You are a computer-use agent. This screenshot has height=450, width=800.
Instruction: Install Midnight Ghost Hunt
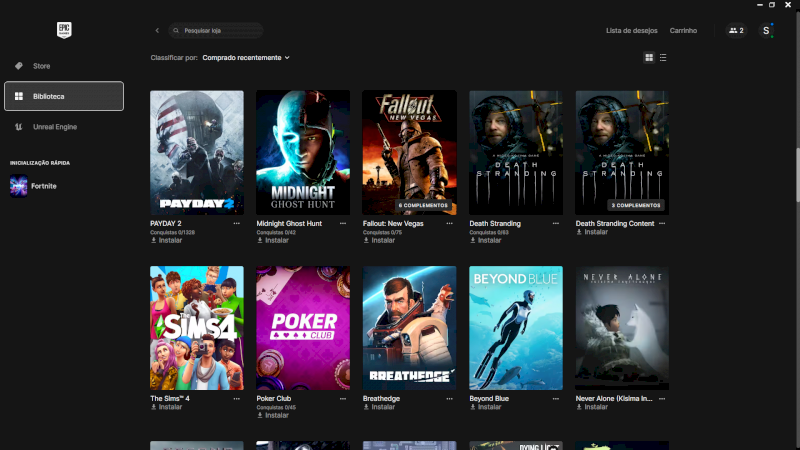(x=274, y=240)
